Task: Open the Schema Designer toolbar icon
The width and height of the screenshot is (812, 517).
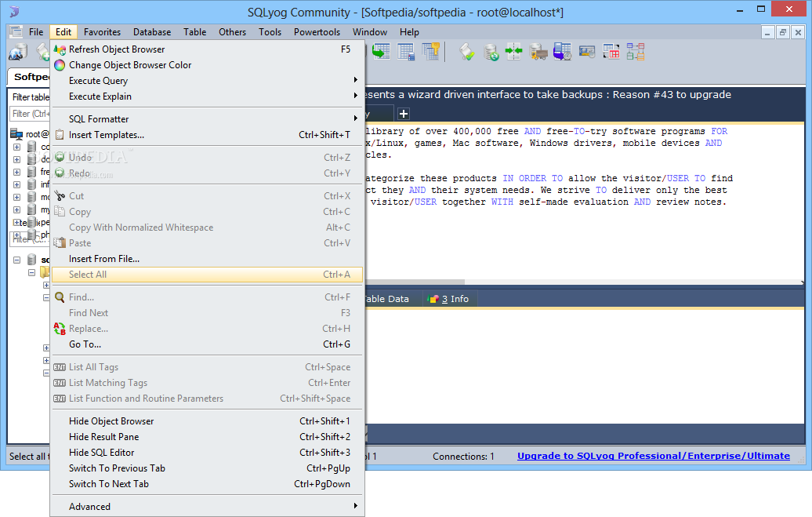Action: click(x=636, y=52)
